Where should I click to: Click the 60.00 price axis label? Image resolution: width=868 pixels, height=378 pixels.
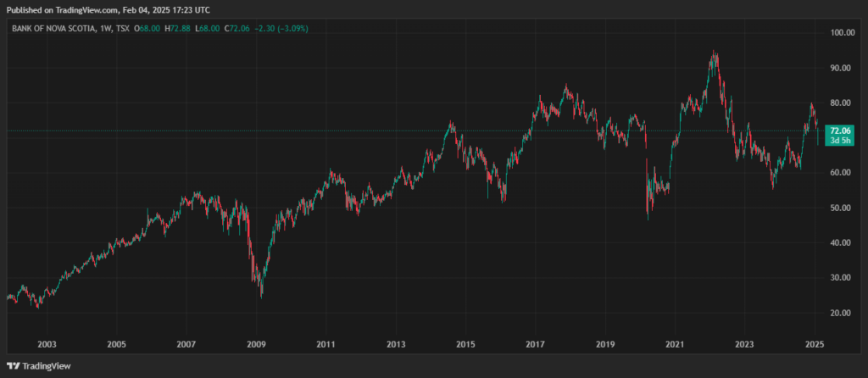[842, 173]
